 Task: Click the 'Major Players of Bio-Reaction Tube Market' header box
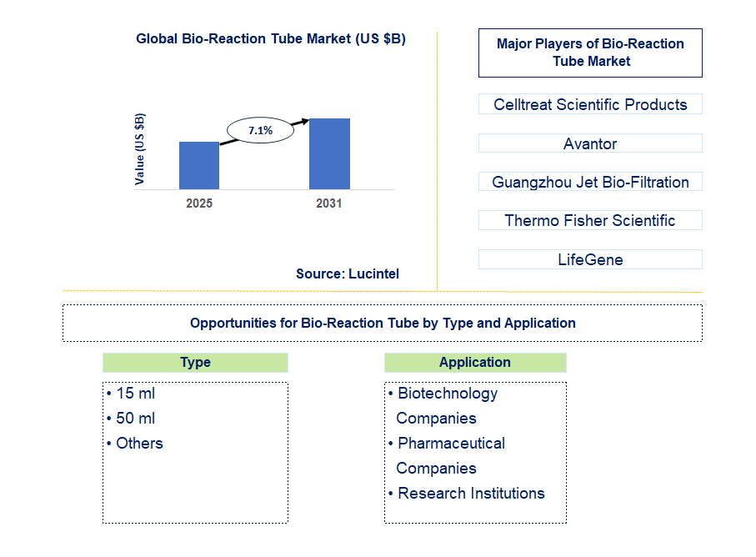pyautogui.click(x=590, y=53)
